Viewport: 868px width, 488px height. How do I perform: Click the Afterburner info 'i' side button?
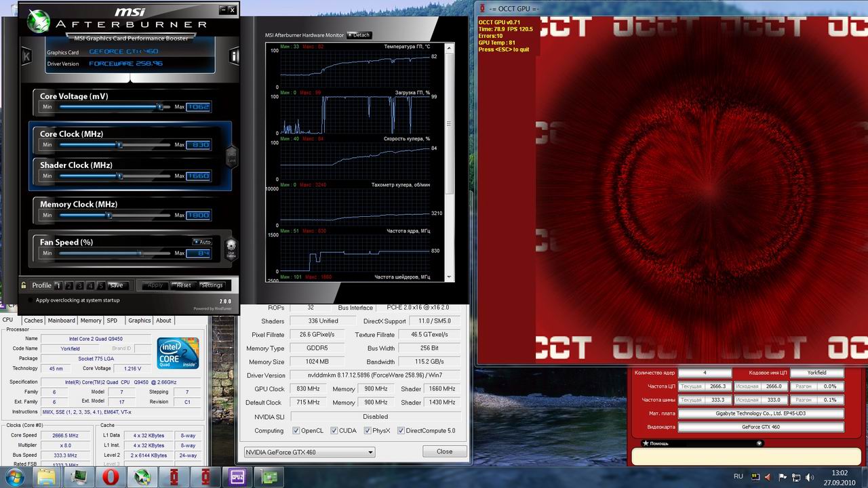pyautogui.click(x=235, y=56)
